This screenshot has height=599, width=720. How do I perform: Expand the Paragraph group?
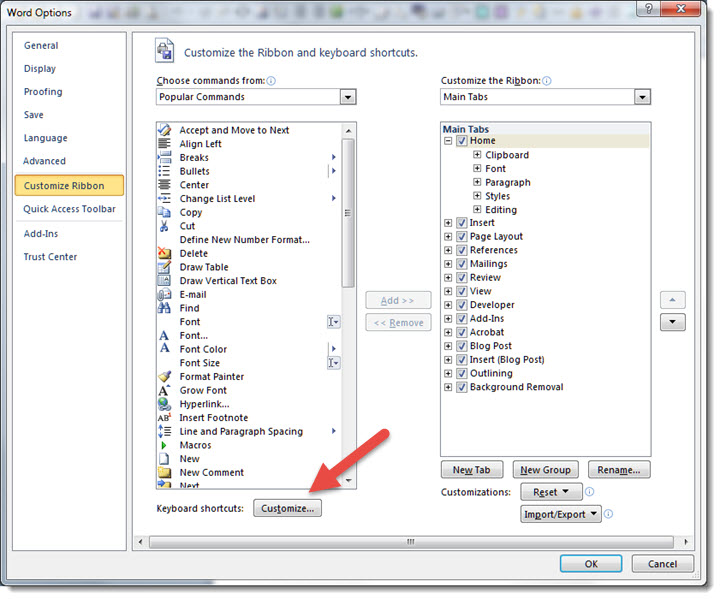pos(477,182)
